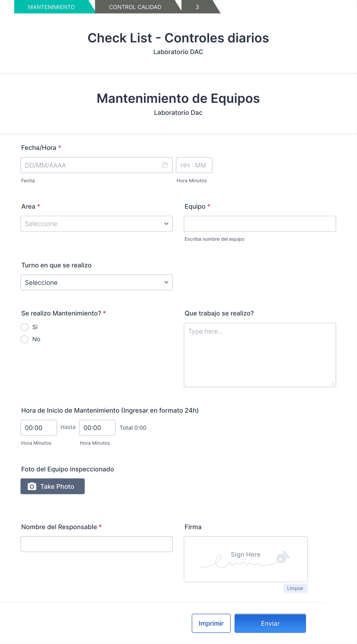Click the chevron on the Turno dropdown
The width and height of the screenshot is (357, 644).
point(166,282)
